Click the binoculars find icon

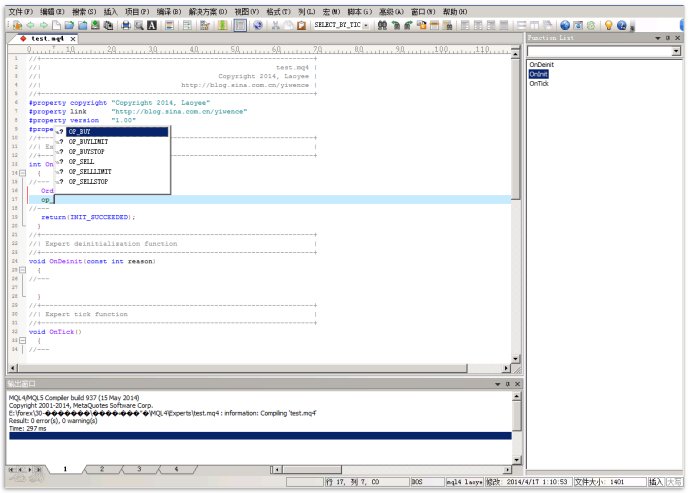click(x=382, y=24)
